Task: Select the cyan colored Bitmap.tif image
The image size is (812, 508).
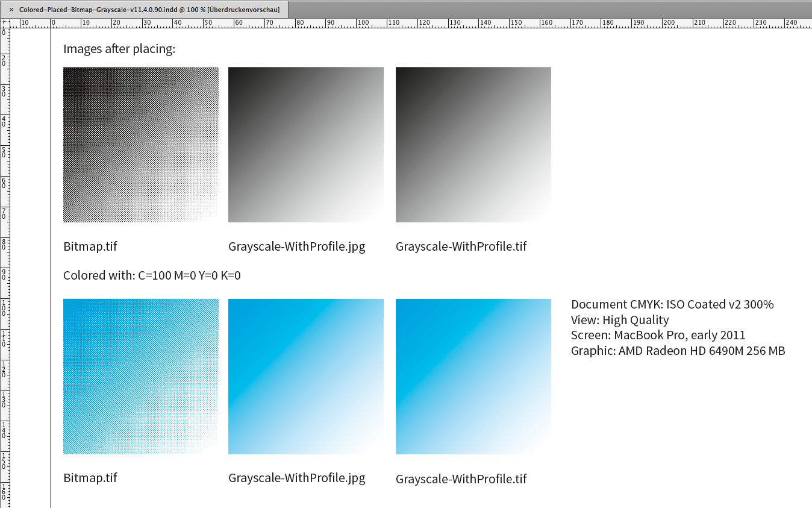Action: (x=141, y=376)
